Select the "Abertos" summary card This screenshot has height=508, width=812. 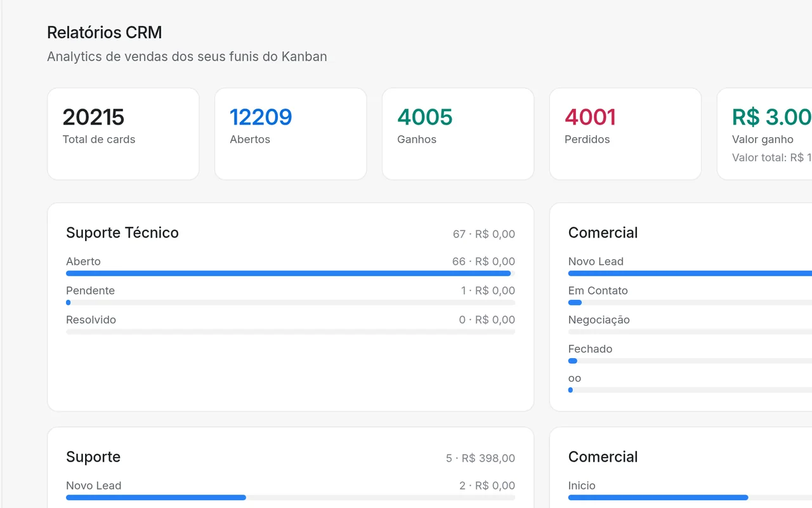coord(291,134)
